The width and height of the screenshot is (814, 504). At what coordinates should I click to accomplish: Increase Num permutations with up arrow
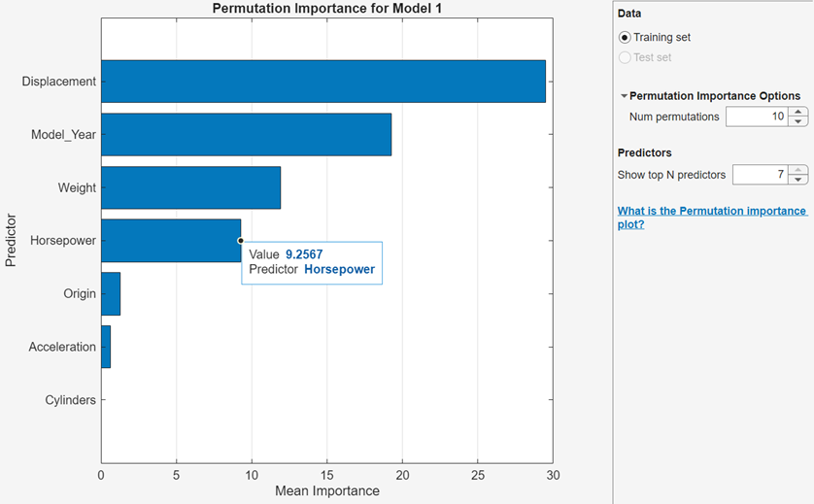[798, 112]
